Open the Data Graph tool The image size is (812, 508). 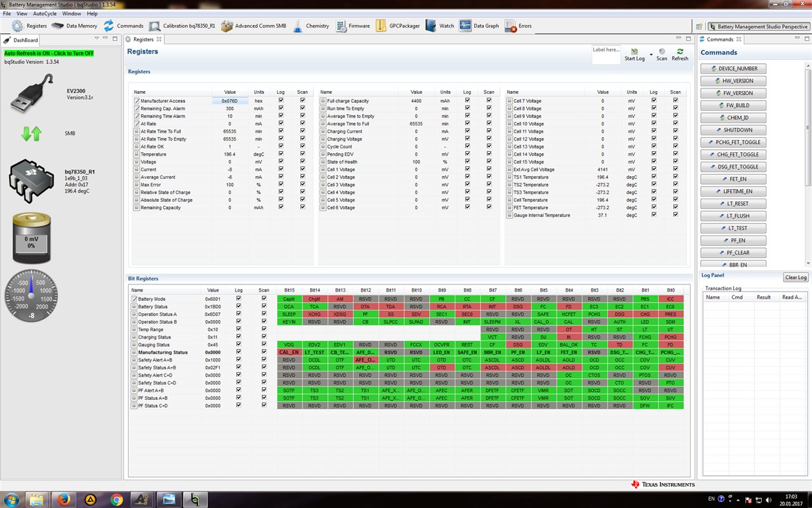[x=479, y=26]
